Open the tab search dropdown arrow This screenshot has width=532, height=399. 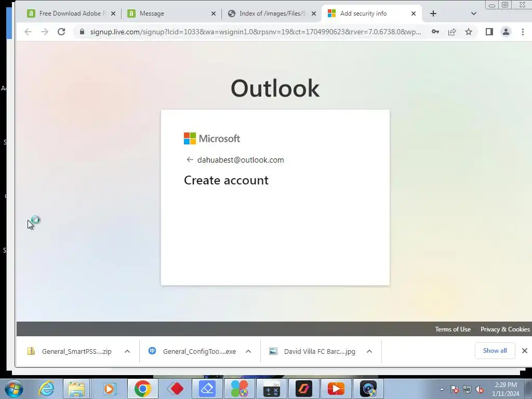point(474,14)
